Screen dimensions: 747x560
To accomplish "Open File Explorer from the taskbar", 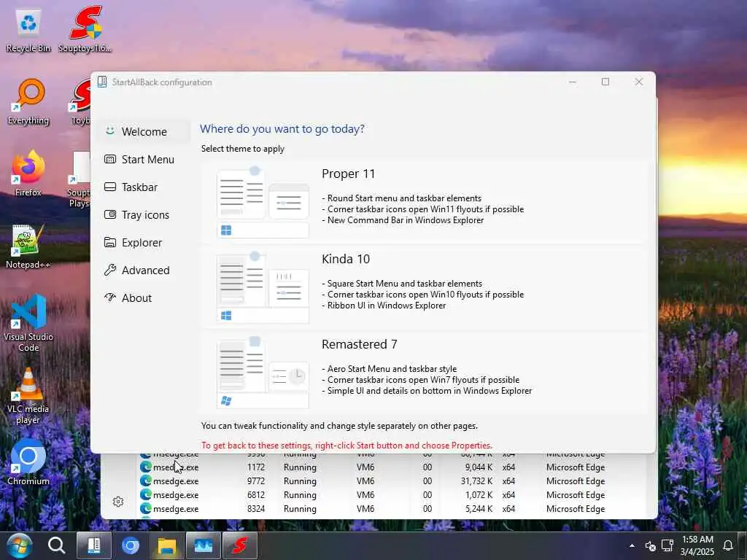I will pos(167,545).
